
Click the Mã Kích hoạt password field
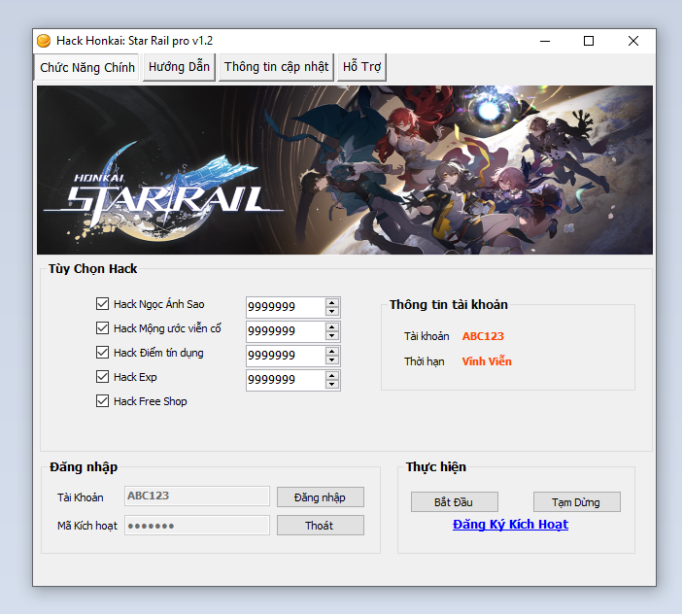tap(197, 526)
